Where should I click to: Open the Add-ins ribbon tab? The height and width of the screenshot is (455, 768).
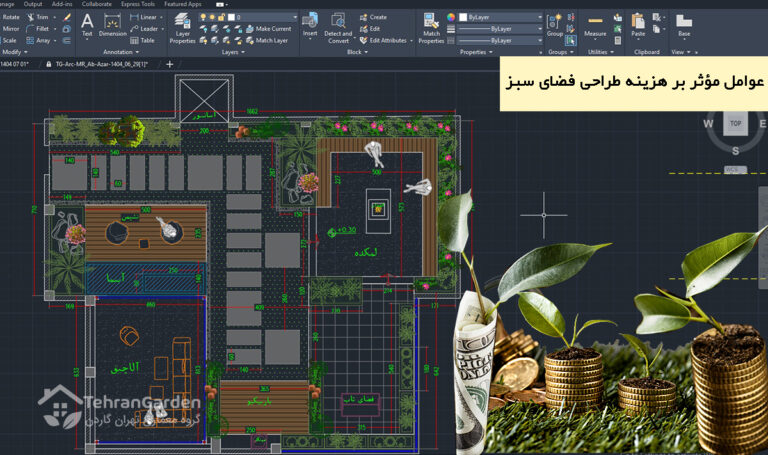coord(62,4)
